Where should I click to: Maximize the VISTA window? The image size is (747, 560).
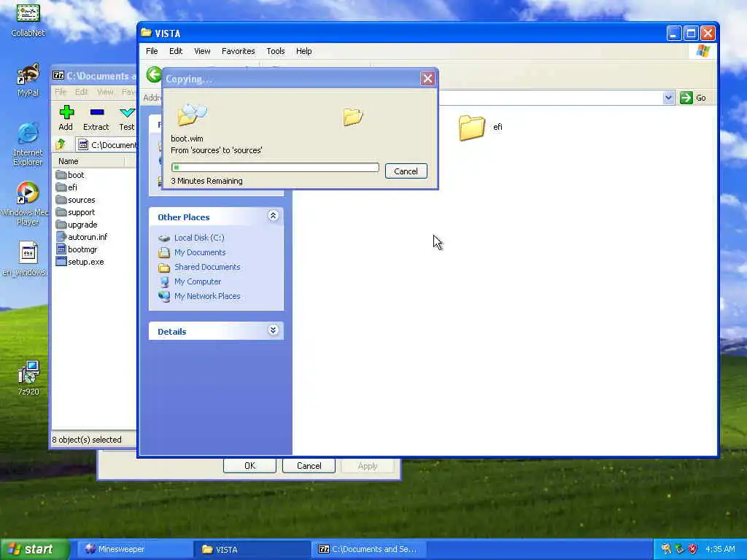tap(691, 34)
